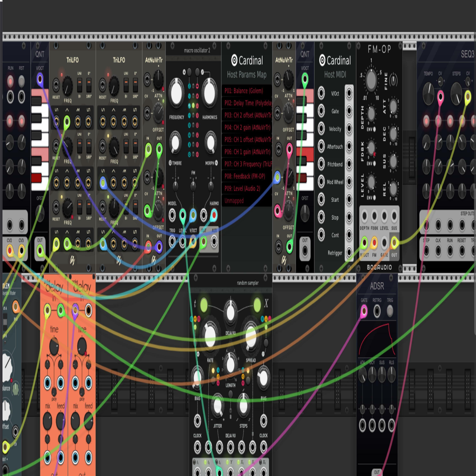
Task: Click the TRIG input jack on macro oscillator
Action: 172,241
